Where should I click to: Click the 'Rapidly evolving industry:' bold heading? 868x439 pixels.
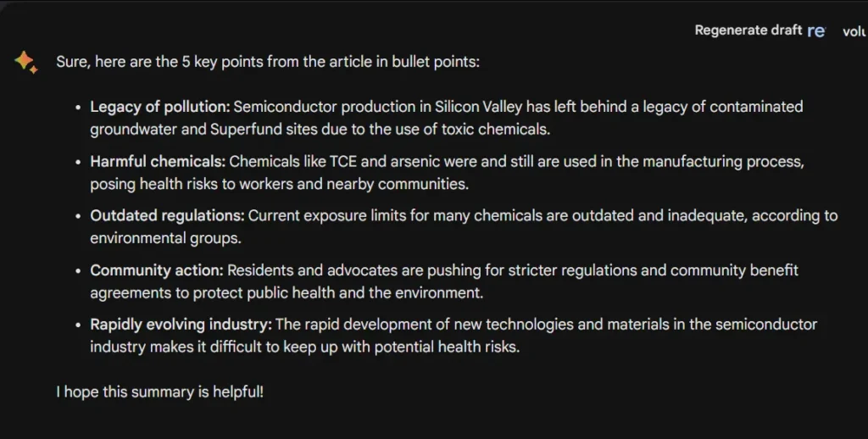[x=181, y=325]
